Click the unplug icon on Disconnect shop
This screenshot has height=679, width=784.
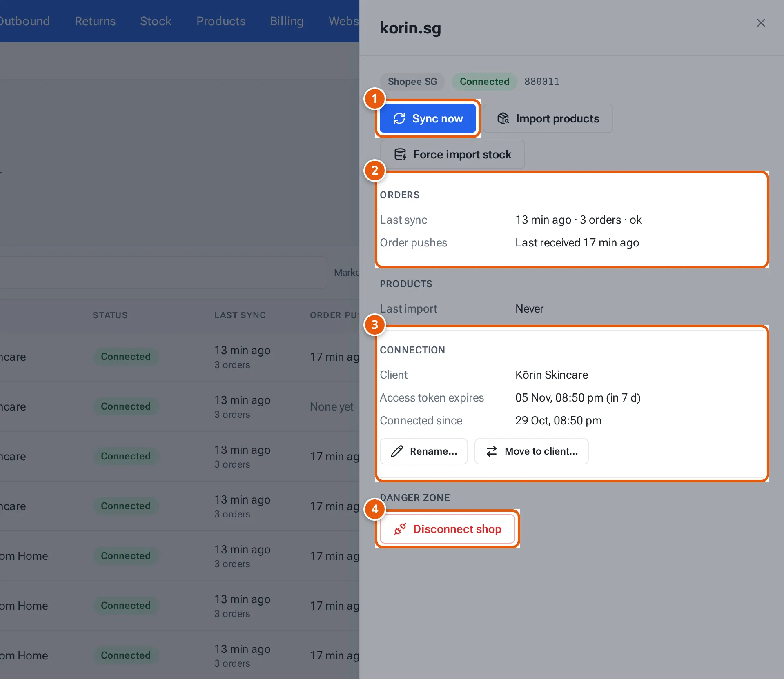400,529
